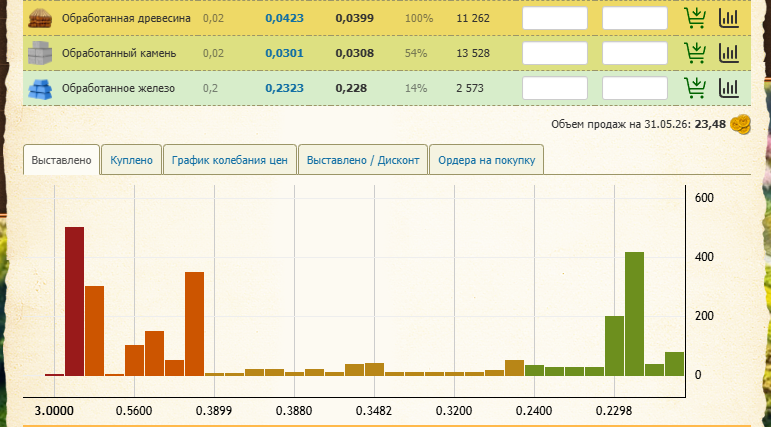Click the tallest green chart bar
The height and width of the screenshot is (427, 771).
point(634,314)
